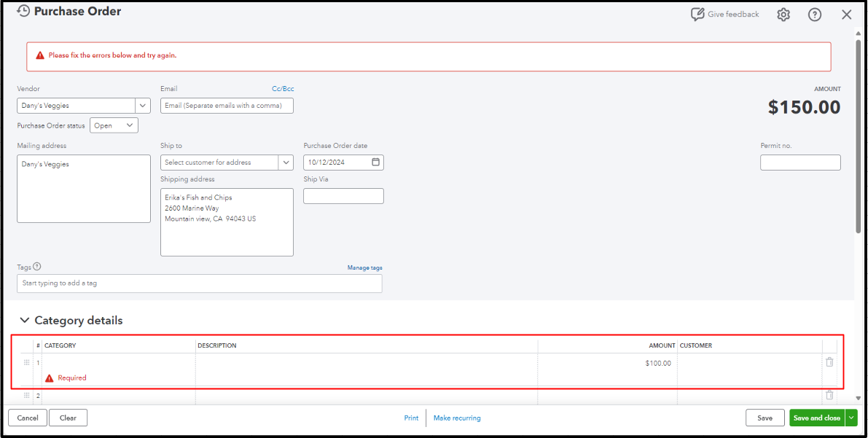This screenshot has height=438, width=868.
Task: Collapse the Category details section
Action: pyautogui.click(x=24, y=320)
